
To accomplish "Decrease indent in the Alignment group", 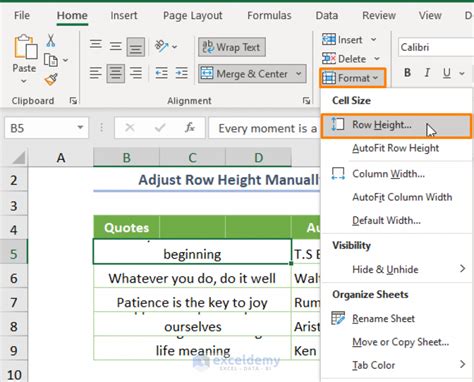I will (x=162, y=73).
